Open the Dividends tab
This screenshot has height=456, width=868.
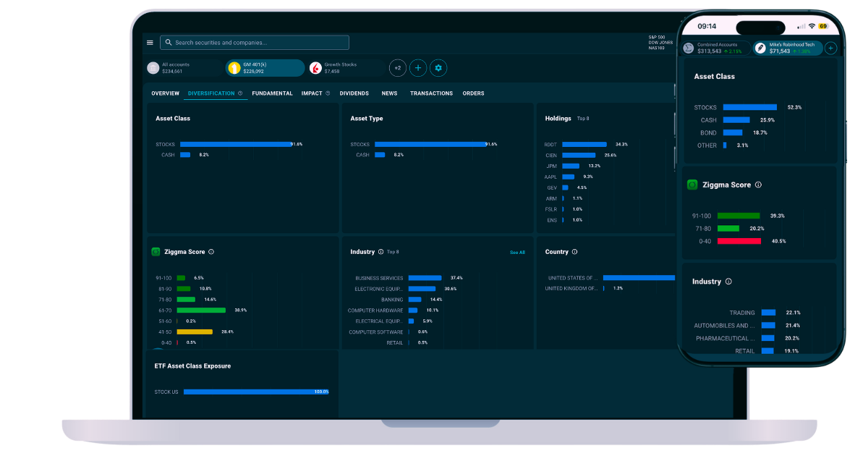point(354,93)
